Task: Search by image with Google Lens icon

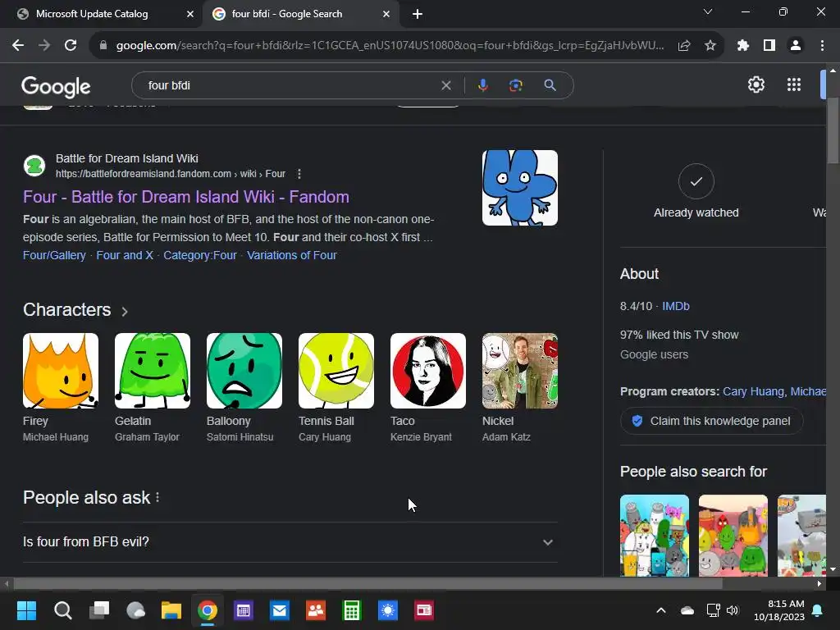Action: pos(515,85)
